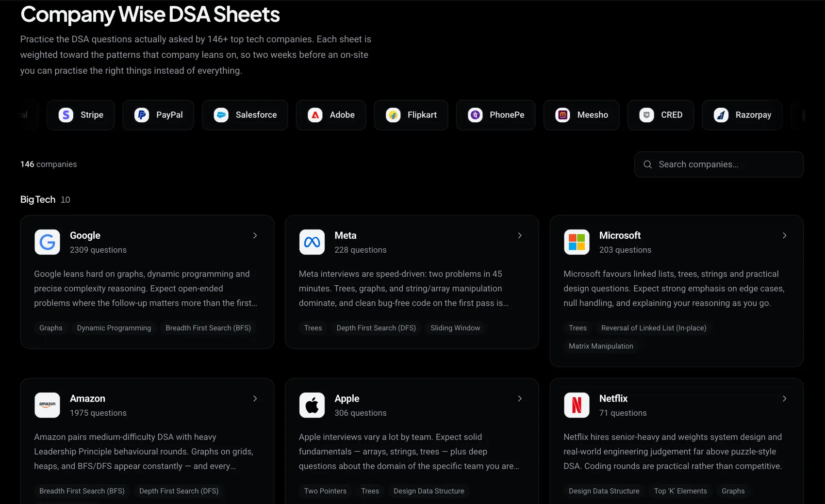This screenshot has width=825, height=504.
Task: Click the 'Big Tech' section heading
Action: pyautogui.click(x=38, y=199)
